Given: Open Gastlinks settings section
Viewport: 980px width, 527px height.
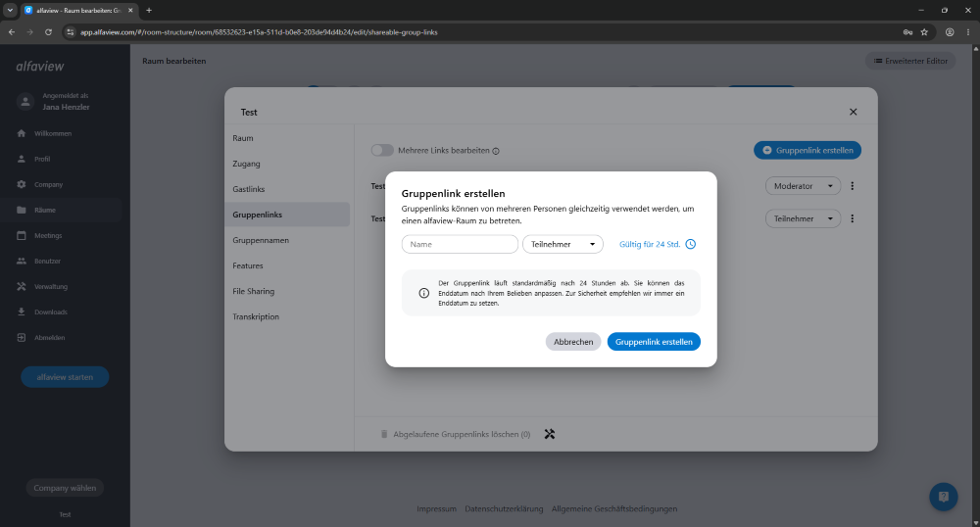Looking at the screenshot, I should tap(287, 189).
